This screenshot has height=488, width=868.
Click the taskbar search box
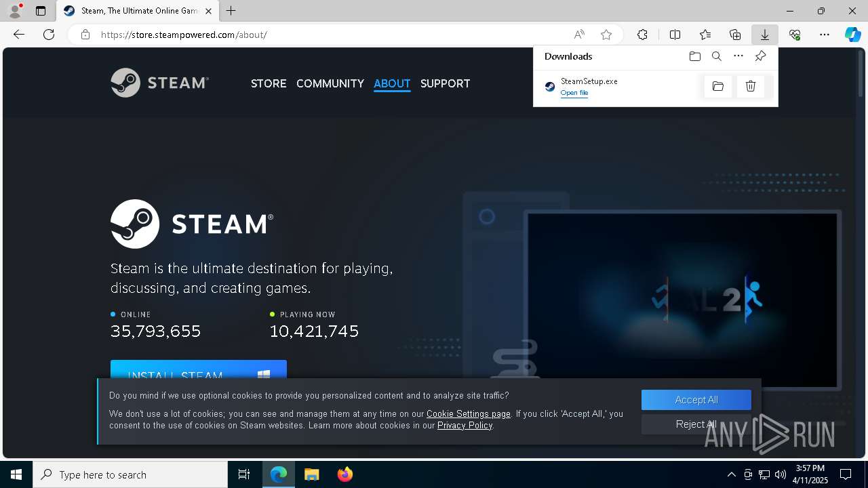click(x=130, y=474)
